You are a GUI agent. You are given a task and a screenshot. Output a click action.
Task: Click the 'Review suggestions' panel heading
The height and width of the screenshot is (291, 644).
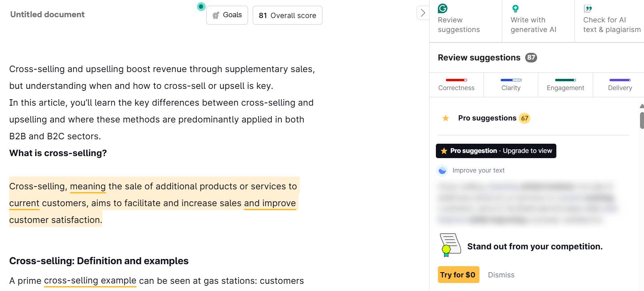[x=479, y=58]
